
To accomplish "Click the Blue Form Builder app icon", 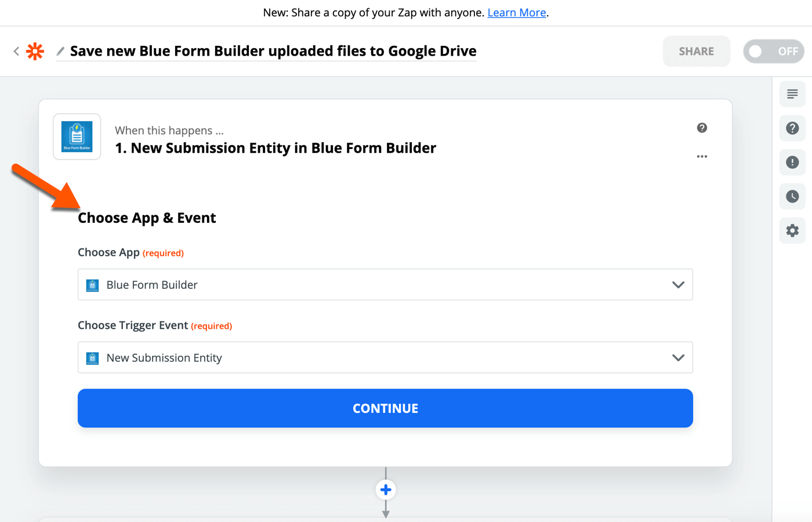I will coord(77,136).
